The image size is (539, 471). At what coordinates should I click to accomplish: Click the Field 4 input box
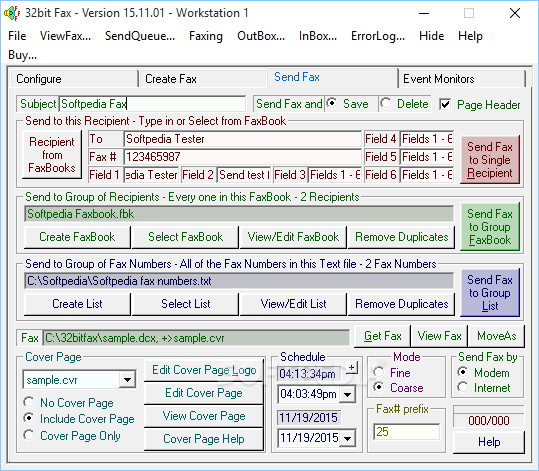(427, 139)
